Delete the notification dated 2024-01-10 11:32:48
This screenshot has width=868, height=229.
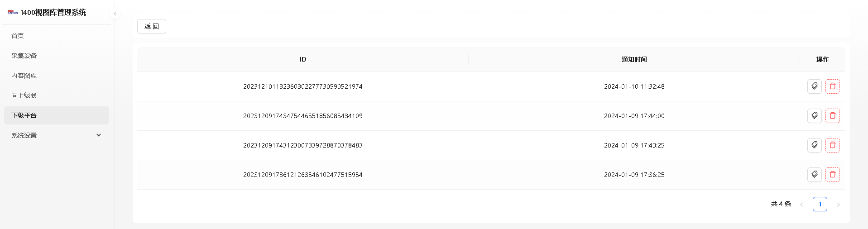pos(832,86)
